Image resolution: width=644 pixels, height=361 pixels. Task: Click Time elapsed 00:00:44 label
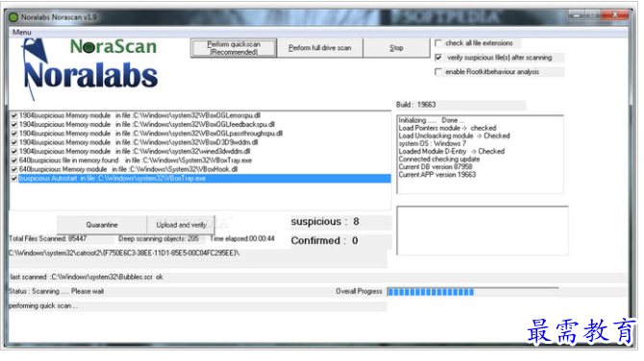coord(242,239)
